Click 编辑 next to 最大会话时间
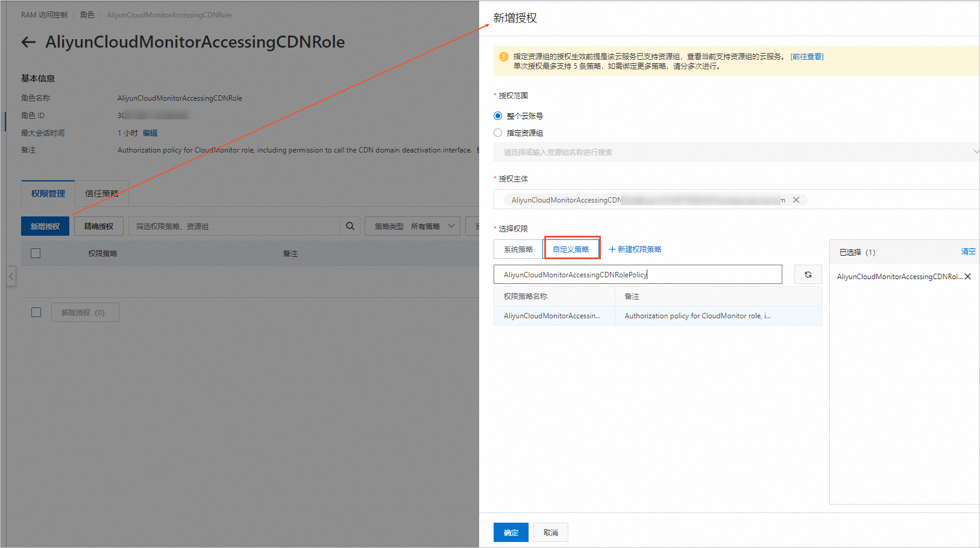This screenshot has height=548, width=980. click(x=150, y=133)
